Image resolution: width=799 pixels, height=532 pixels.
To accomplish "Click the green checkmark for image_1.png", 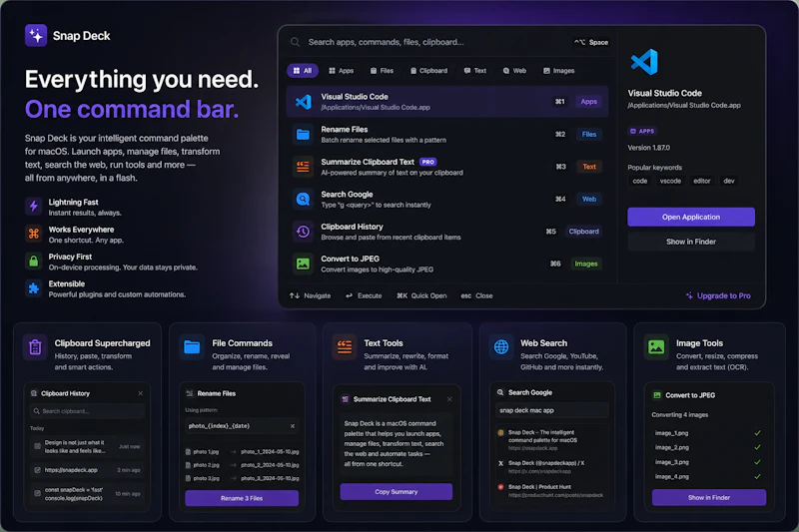I will tap(757, 433).
